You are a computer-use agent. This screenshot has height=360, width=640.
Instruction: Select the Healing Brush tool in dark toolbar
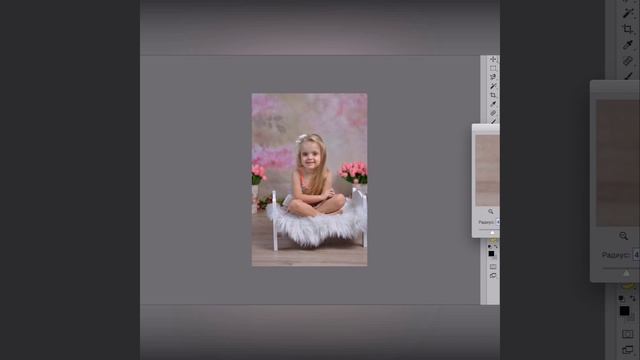(x=628, y=61)
